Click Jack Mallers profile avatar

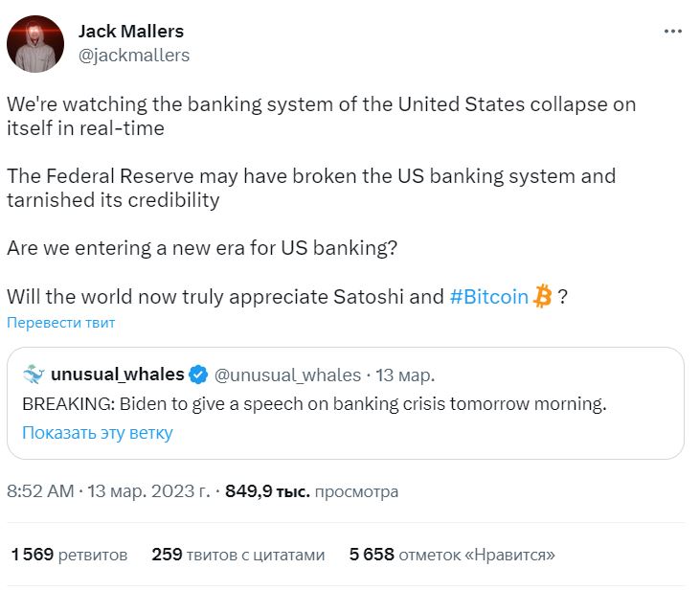(x=35, y=44)
